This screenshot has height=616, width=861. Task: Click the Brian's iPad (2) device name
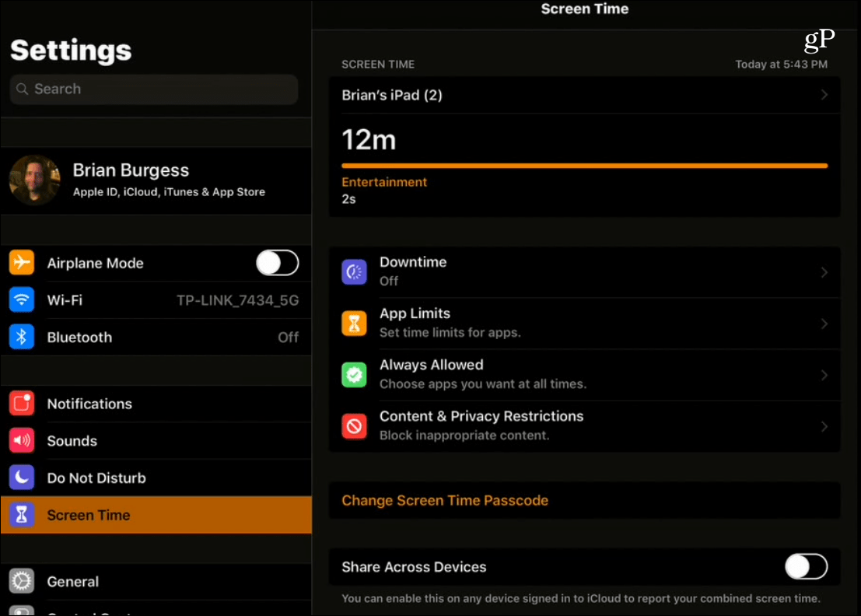(392, 95)
